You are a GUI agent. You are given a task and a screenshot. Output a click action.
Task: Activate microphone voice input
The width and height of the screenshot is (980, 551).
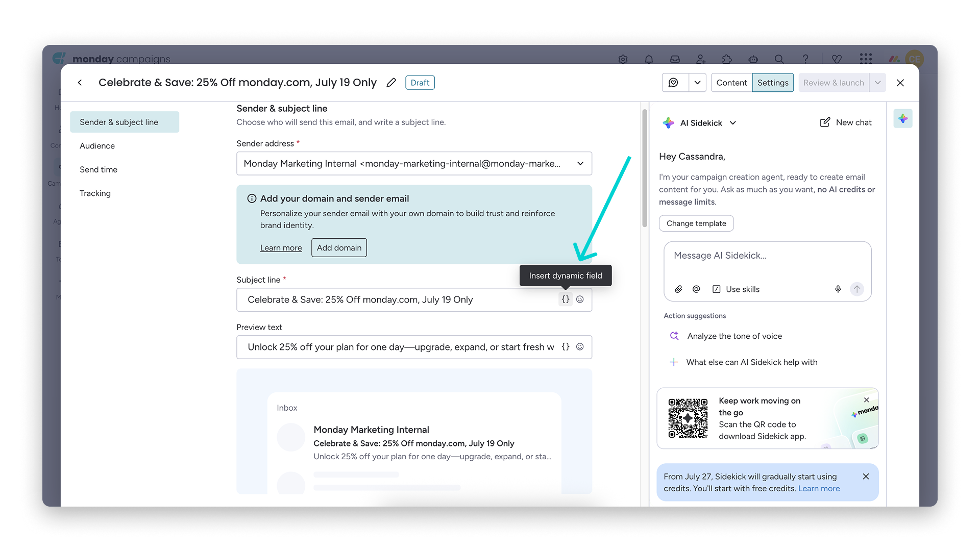(838, 289)
